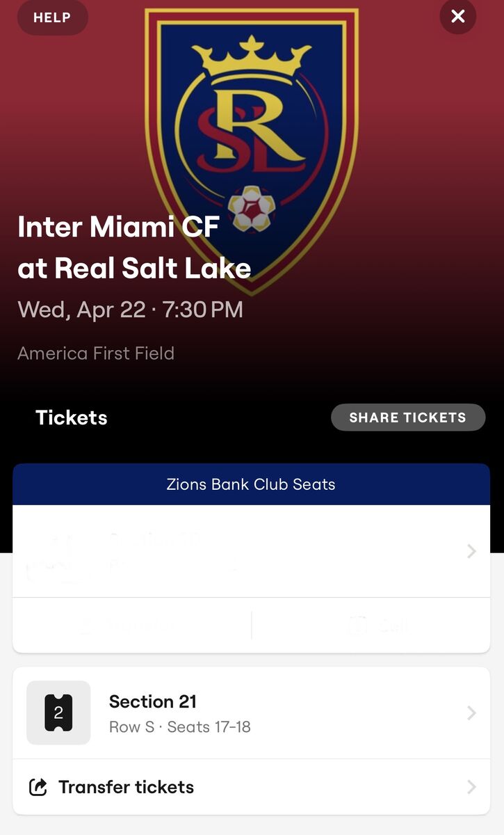Click SHARE TICKETS
504x835 pixels.
click(408, 417)
